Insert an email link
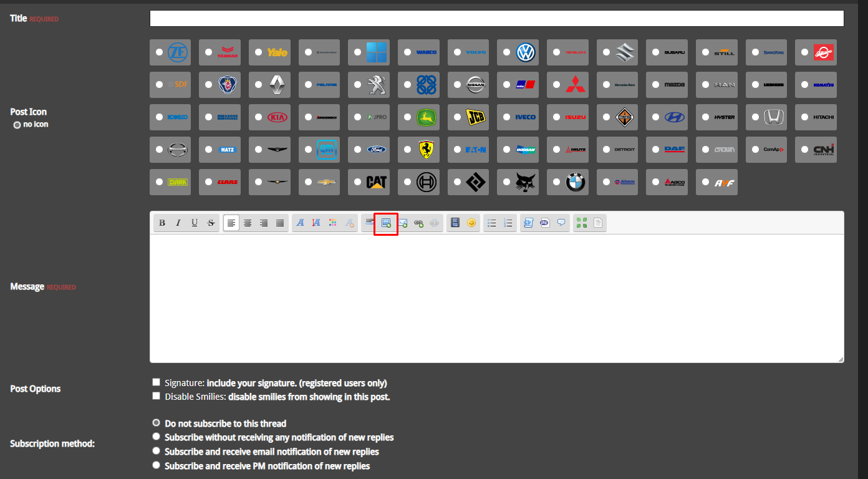Image resolution: width=868 pixels, height=479 pixels. coord(402,223)
